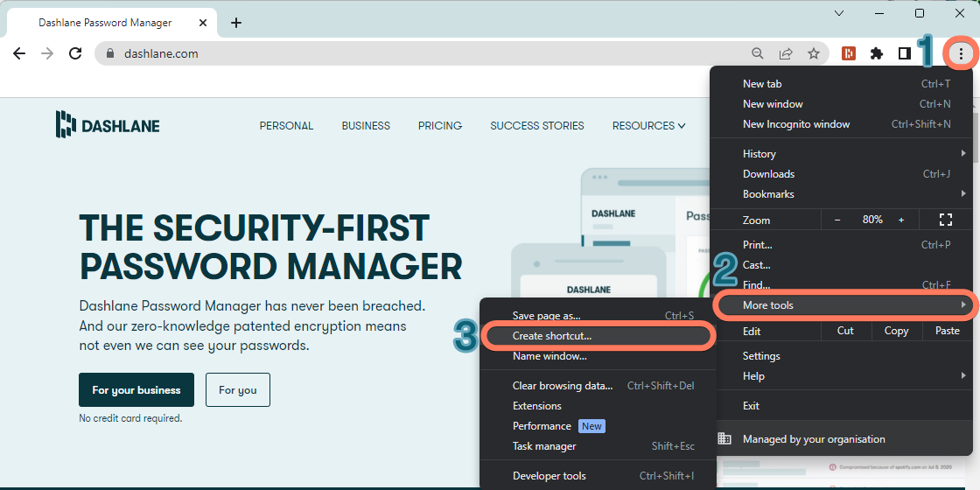Viewport: 980px width, 490px height.
Task: Click the Dashlane logo
Action: point(108,123)
